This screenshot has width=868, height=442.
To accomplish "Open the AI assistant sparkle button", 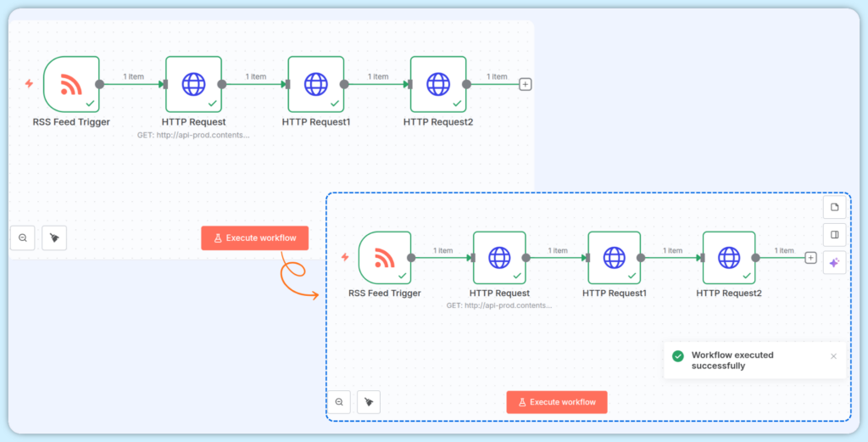I will pos(834,262).
